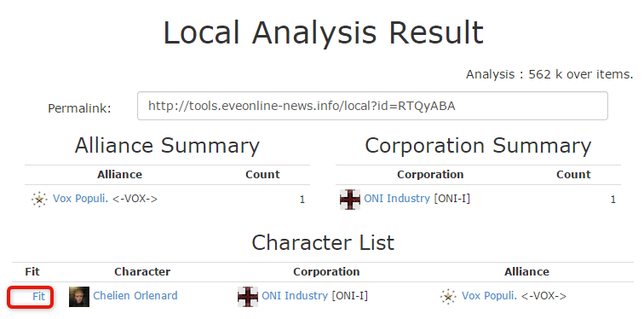Screen dimensions: 644x319
Task: Click the Corporation Summary heading
Action: pos(478,146)
